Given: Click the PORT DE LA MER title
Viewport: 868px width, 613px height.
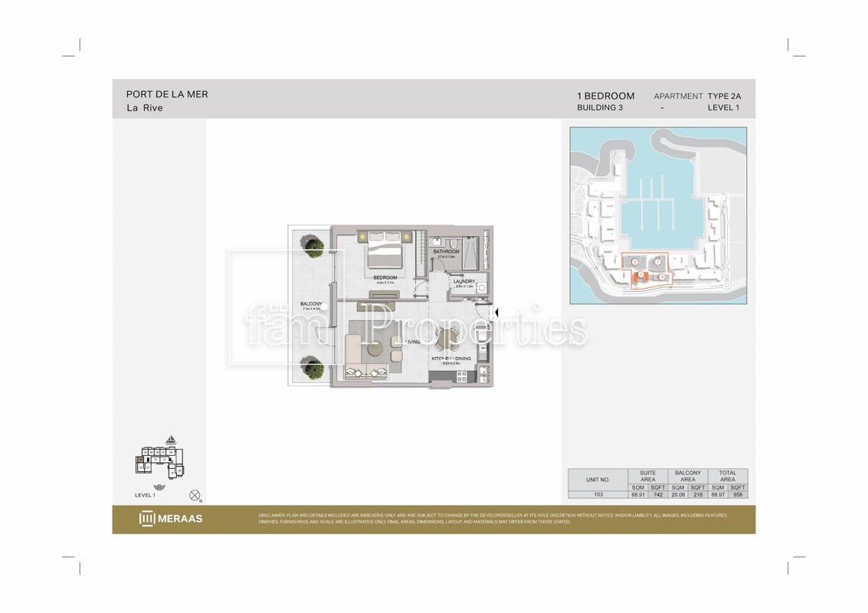Looking at the screenshot, I should click(x=167, y=95).
